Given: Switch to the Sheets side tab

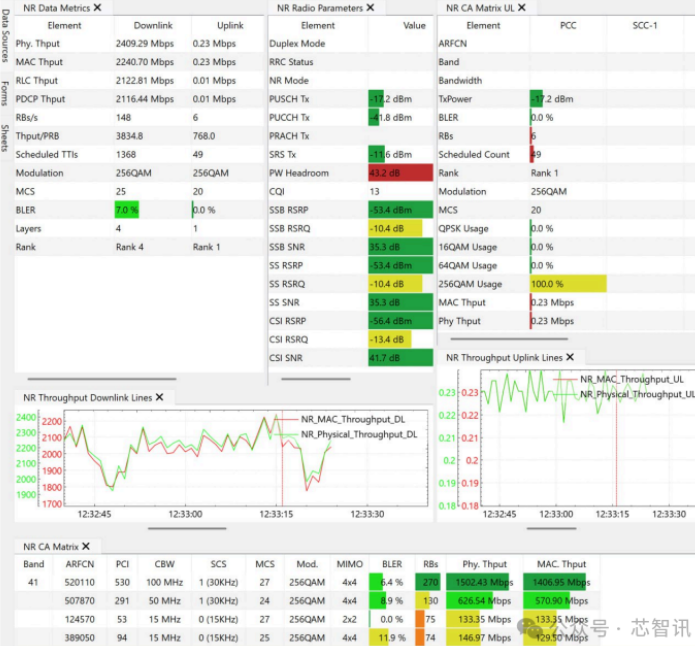Looking at the screenshot, I should coord(6,137).
